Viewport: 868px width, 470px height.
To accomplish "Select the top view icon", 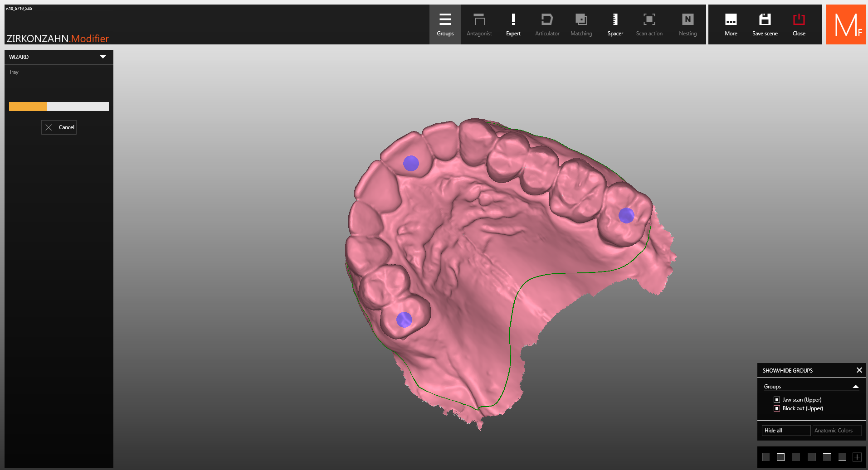I will [827, 457].
